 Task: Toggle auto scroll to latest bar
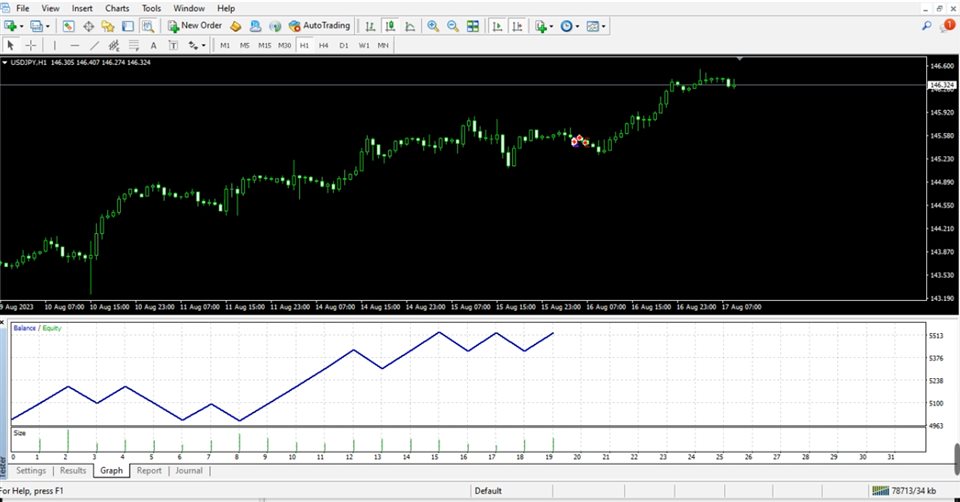[x=498, y=26]
